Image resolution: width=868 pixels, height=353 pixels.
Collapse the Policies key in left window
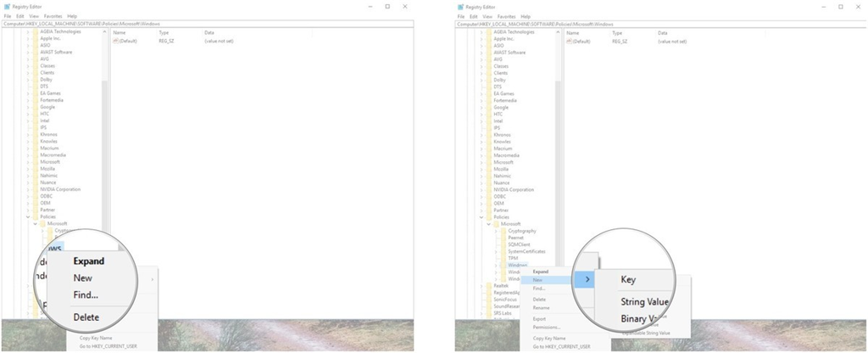(x=28, y=216)
